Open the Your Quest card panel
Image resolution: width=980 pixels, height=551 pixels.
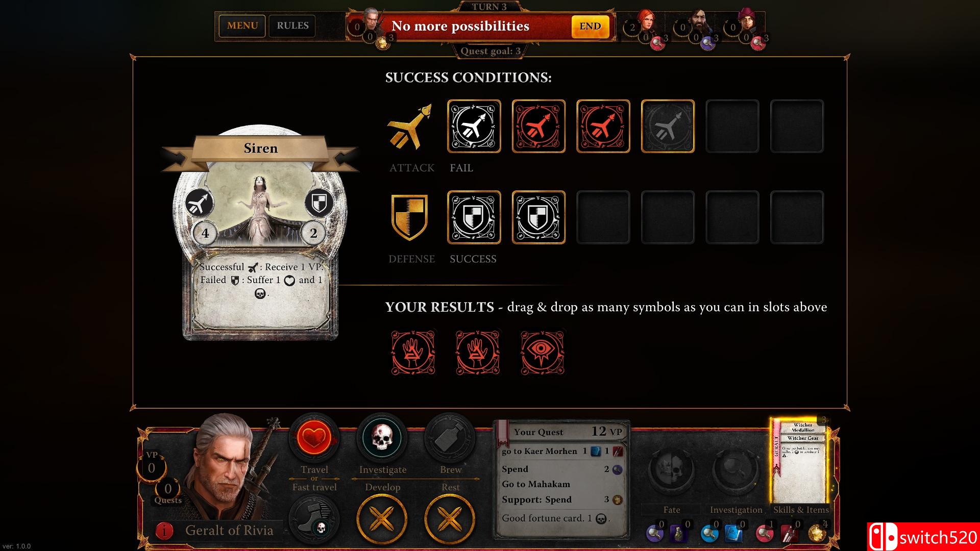pyautogui.click(x=561, y=480)
